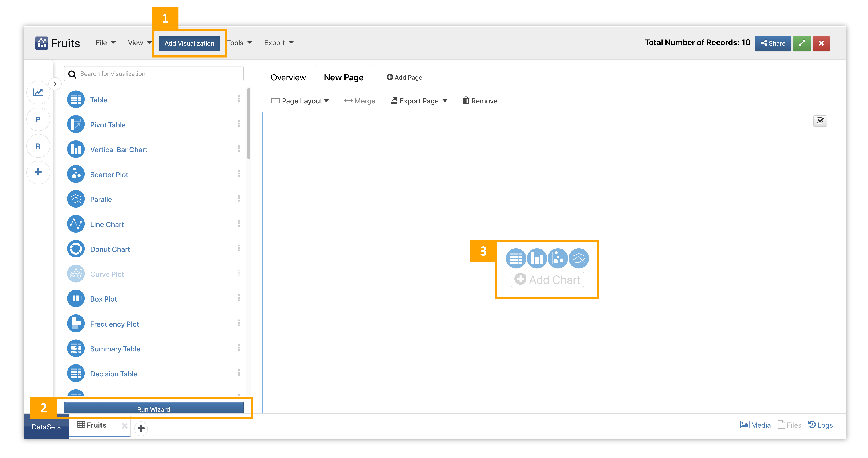Image resolution: width=868 pixels, height=458 pixels.
Task: Click the Search for visualization field
Action: click(154, 74)
